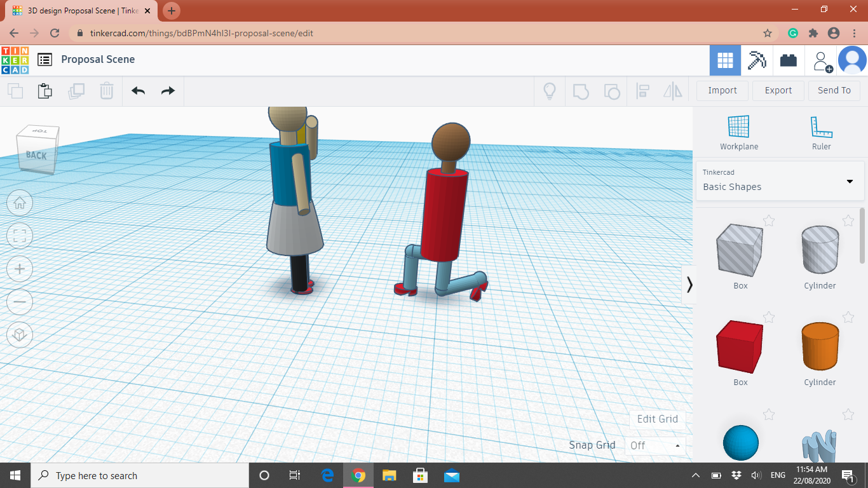Click the Windows Start button
Viewport: 868px width, 488px height.
[15, 475]
